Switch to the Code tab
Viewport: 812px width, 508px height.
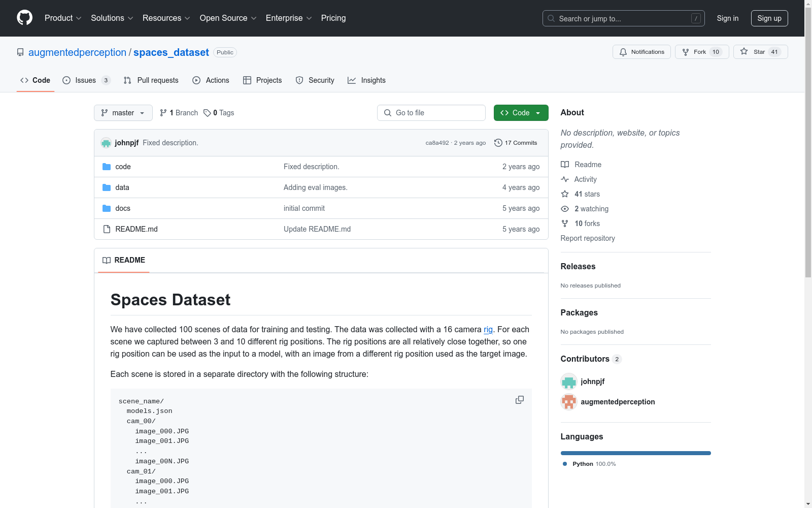pyautogui.click(x=35, y=80)
